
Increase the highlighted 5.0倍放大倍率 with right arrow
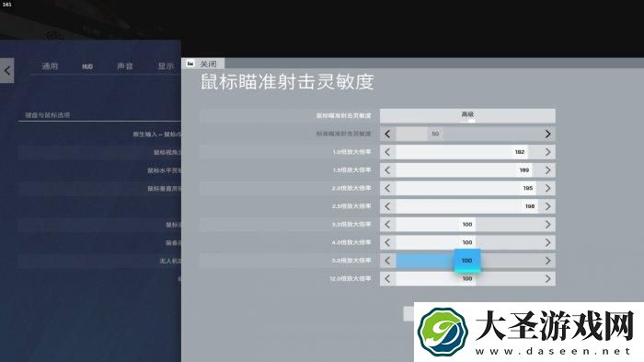(x=547, y=261)
